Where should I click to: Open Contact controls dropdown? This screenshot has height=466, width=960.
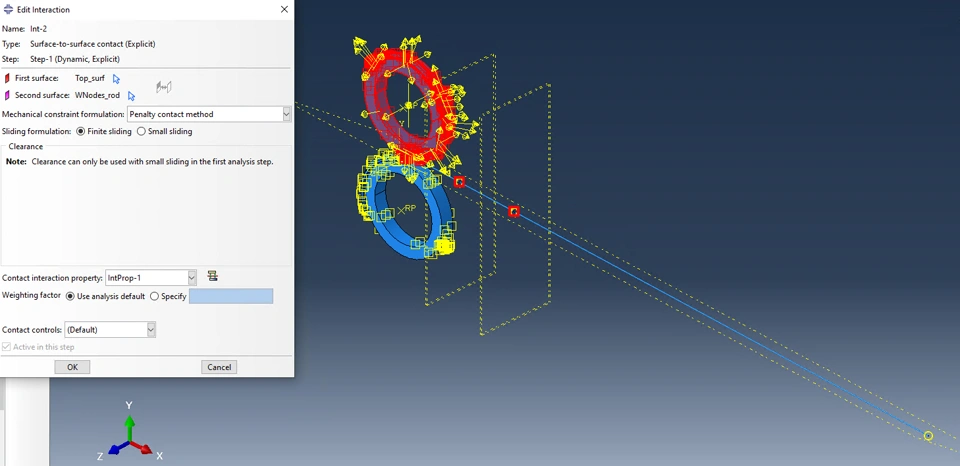point(110,329)
